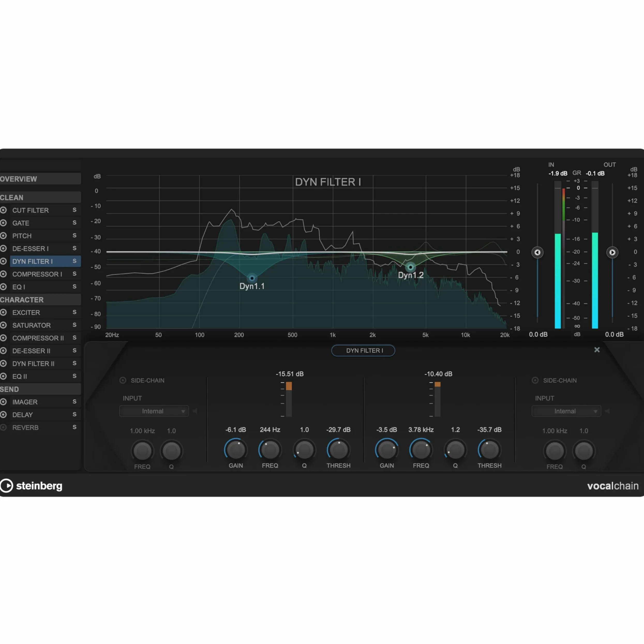Open the right Internal input dropdown

coord(566,411)
